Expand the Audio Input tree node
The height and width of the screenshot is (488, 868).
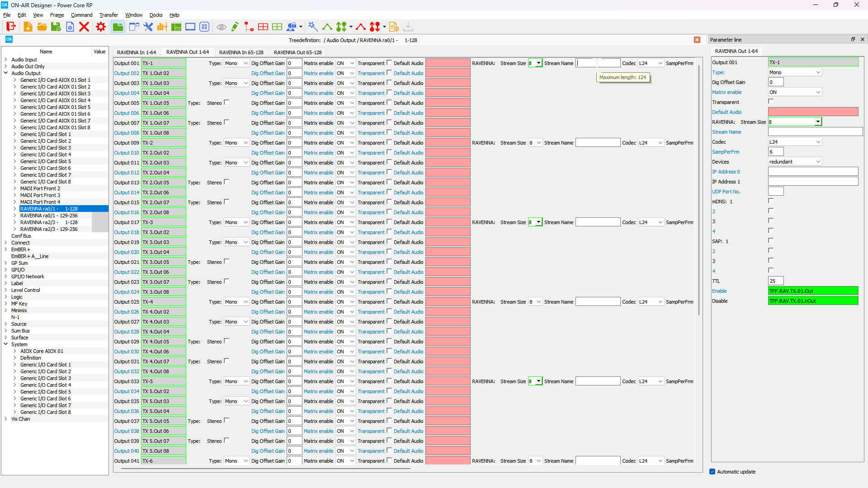click(x=6, y=60)
